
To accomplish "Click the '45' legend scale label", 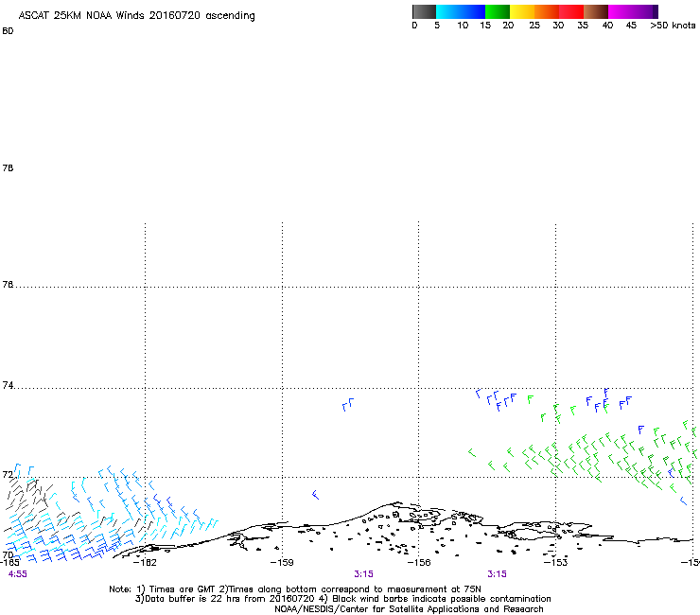I will click(631, 26).
